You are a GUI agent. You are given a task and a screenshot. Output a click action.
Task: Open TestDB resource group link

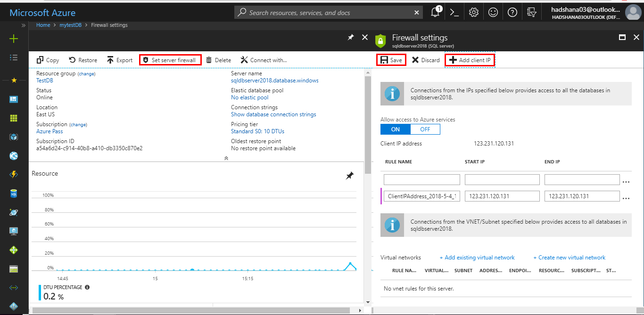point(45,81)
